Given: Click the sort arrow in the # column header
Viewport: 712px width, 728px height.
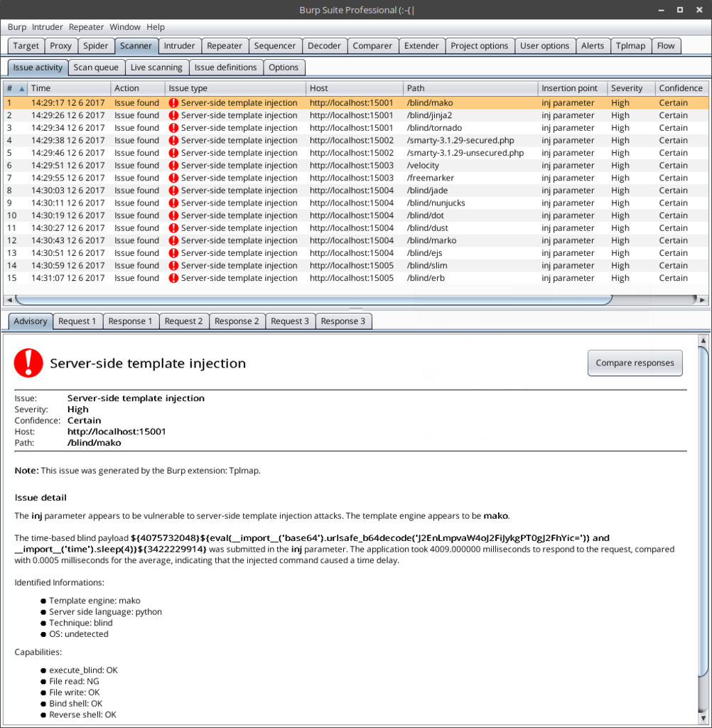Looking at the screenshot, I should 22,89.
